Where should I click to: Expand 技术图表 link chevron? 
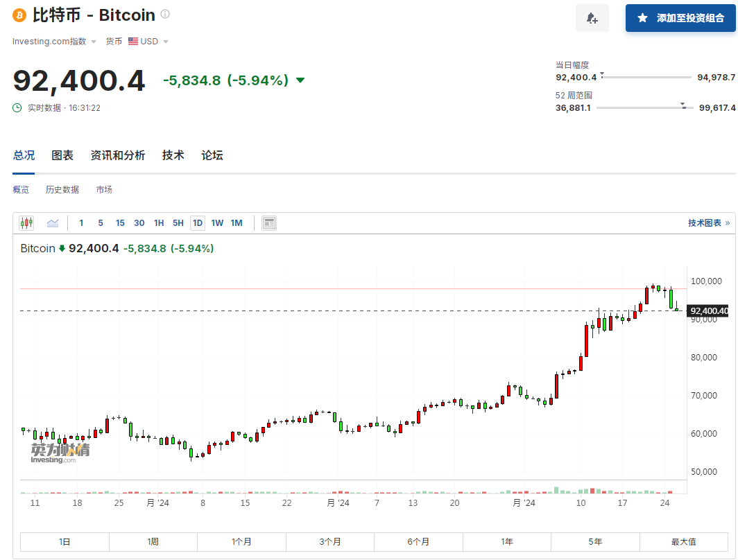click(x=728, y=223)
